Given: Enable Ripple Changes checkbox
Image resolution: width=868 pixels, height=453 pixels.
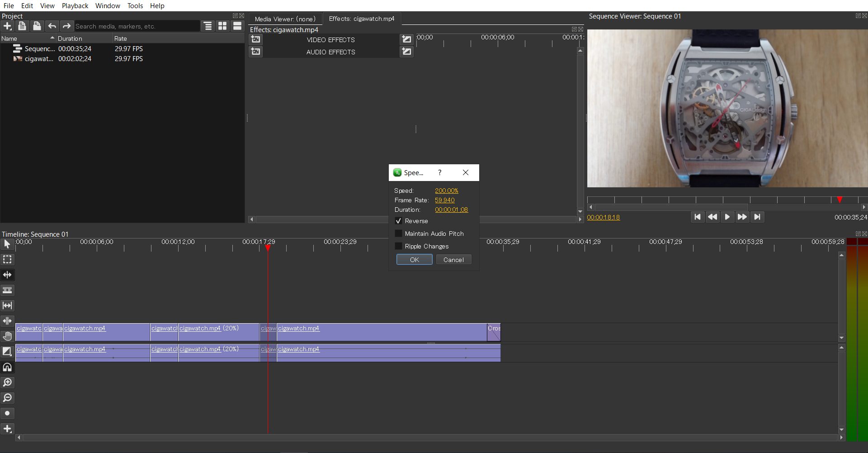Looking at the screenshot, I should [398, 246].
